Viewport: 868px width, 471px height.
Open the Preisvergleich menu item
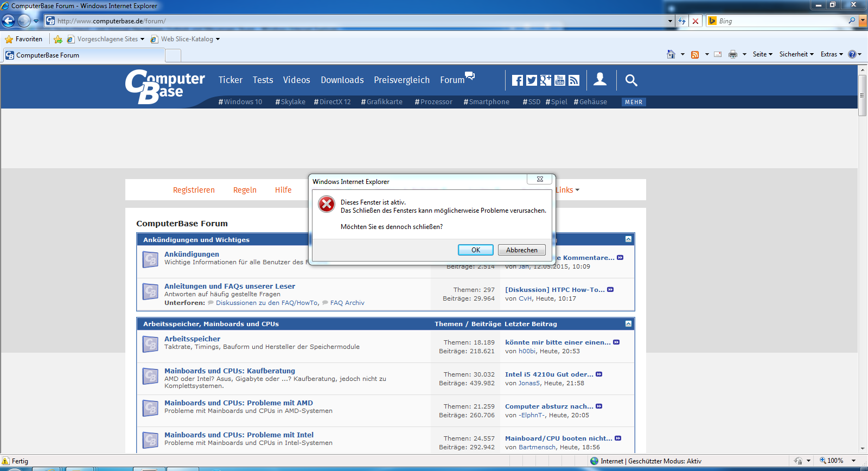402,80
